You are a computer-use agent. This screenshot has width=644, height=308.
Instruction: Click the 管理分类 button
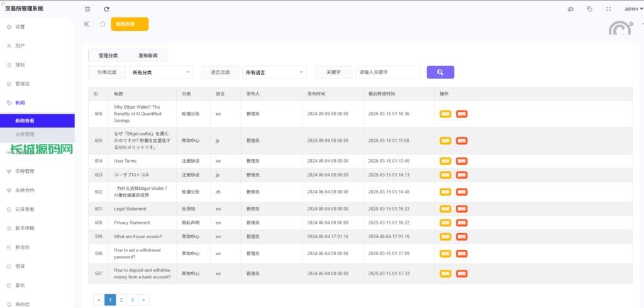pyautogui.click(x=108, y=55)
